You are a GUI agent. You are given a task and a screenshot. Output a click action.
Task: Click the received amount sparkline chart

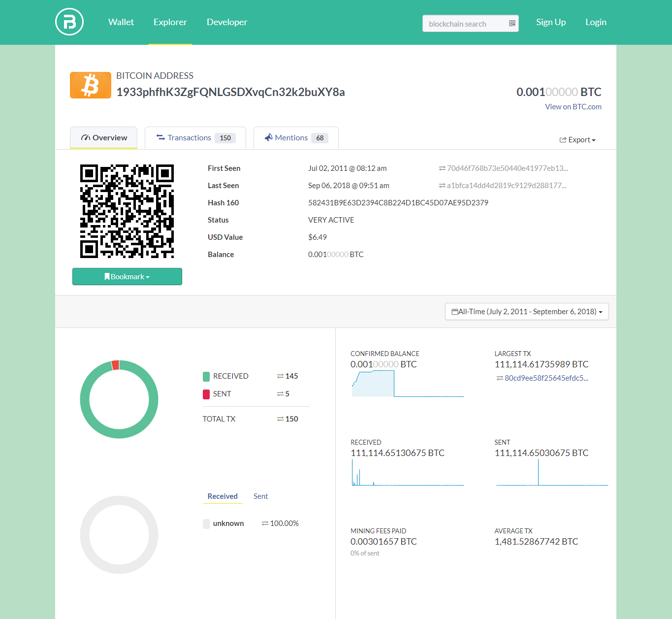pos(408,473)
